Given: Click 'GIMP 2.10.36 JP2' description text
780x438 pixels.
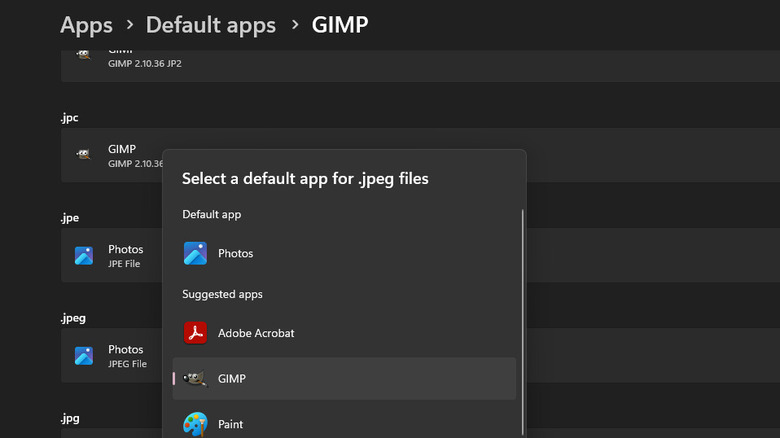Looking at the screenshot, I should click(x=145, y=64).
